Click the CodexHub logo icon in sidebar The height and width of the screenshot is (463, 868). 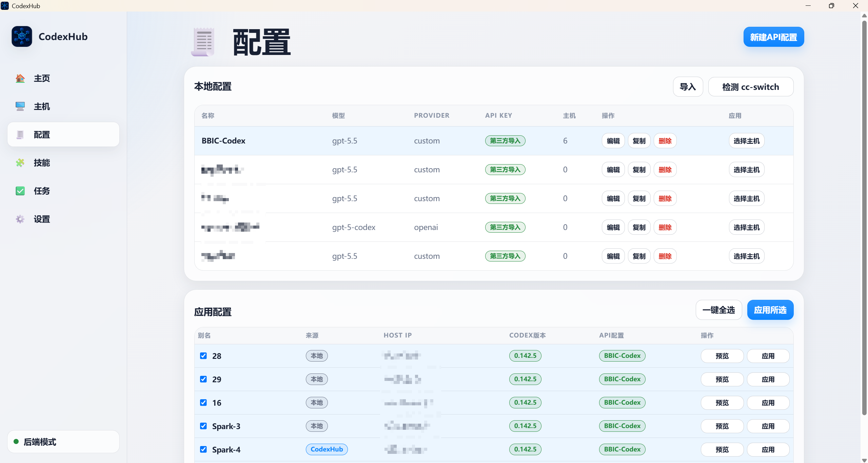pos(22,36)
